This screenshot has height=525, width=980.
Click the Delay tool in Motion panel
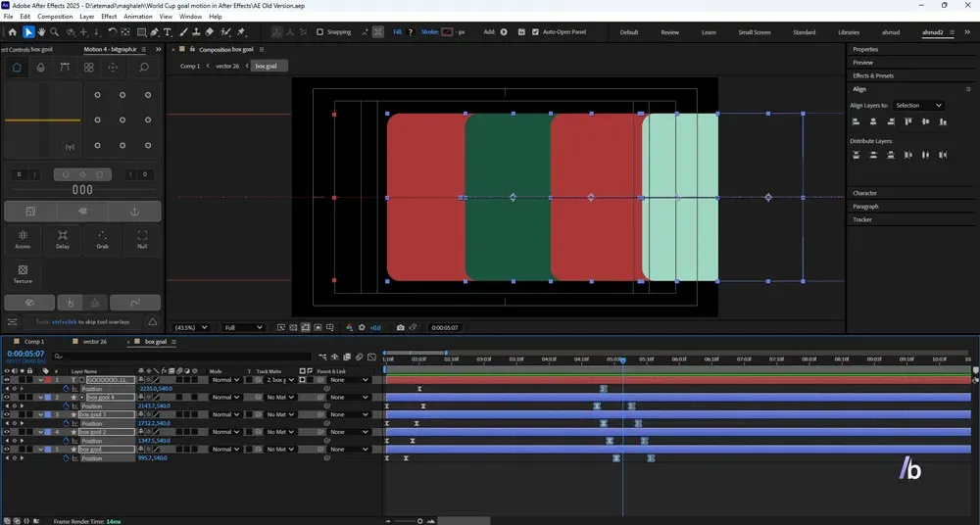tap(63, 239)
